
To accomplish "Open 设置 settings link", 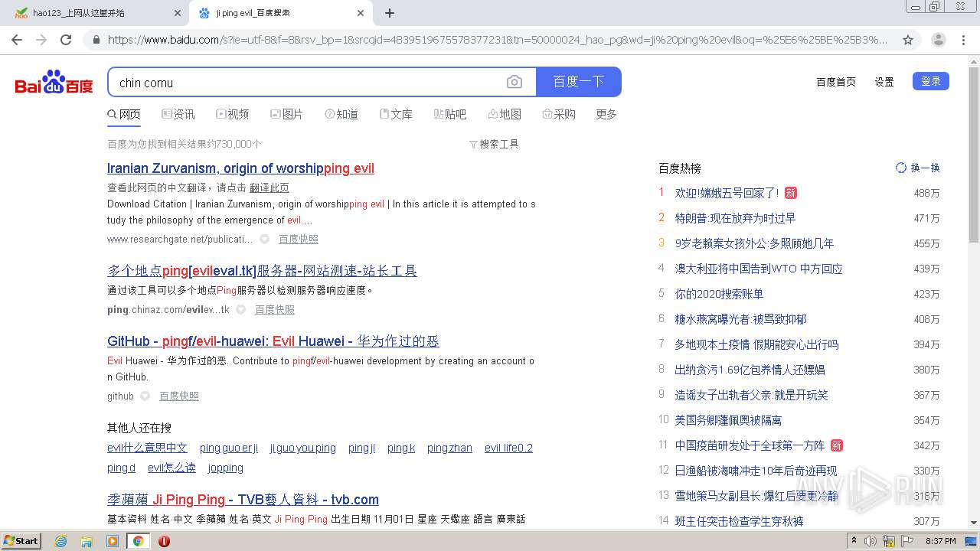I will click(884, 82).
